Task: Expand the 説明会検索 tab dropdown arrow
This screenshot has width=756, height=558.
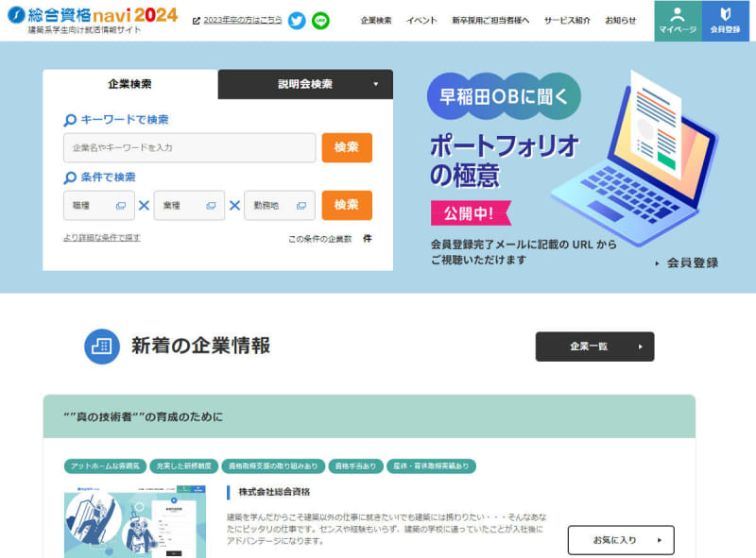Action: (375, 84)
